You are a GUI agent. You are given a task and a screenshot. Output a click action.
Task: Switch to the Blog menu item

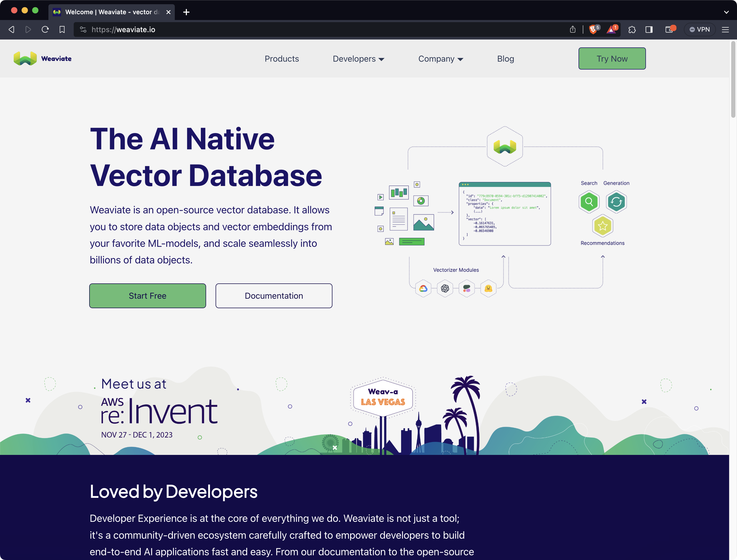point(505,59)
